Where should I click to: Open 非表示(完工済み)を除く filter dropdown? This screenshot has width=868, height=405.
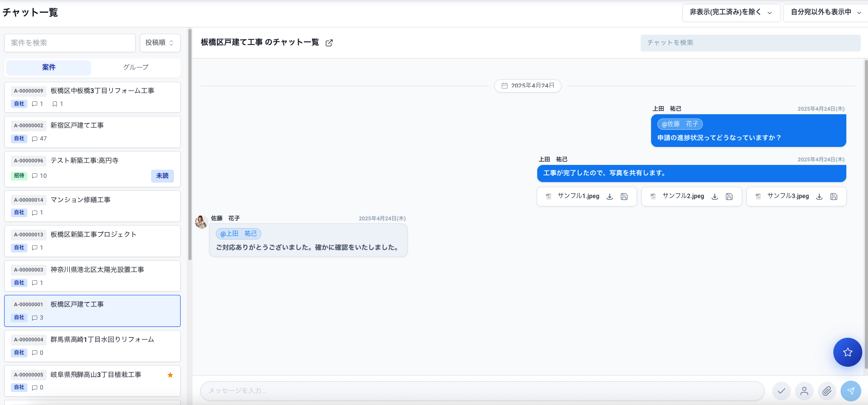731,12
